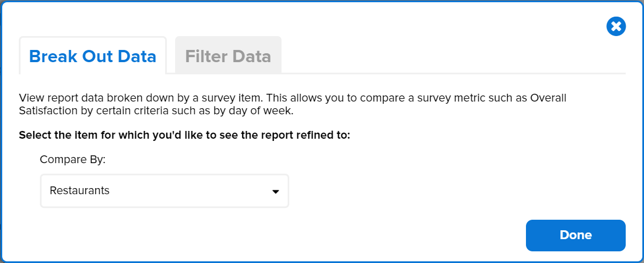Viewport: 644px width, 263px height.
Task: Open the Compare By dropdown box
Action: tap(164, 191)
